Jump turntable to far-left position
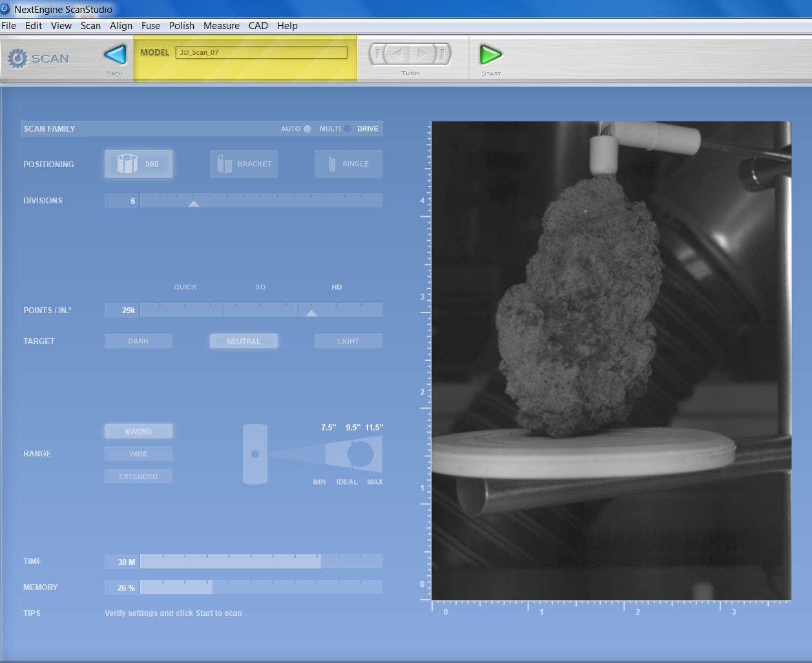This screenshot has height=663, width=812. point(378,54)
